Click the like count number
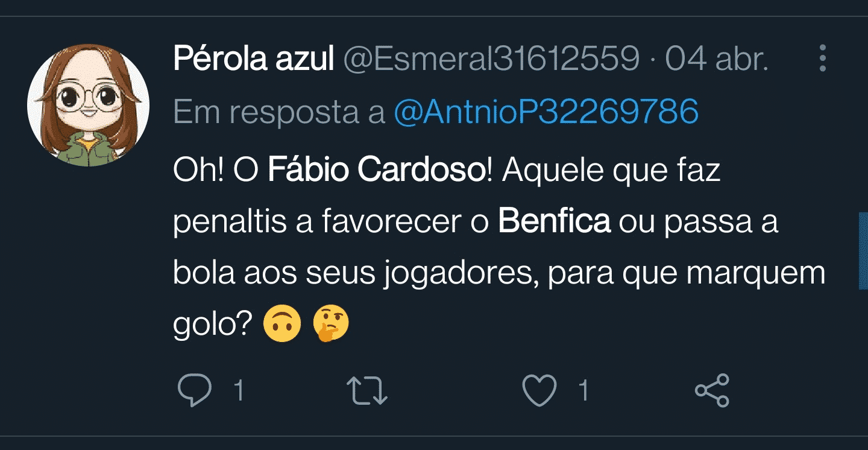 tap(583, 391)
